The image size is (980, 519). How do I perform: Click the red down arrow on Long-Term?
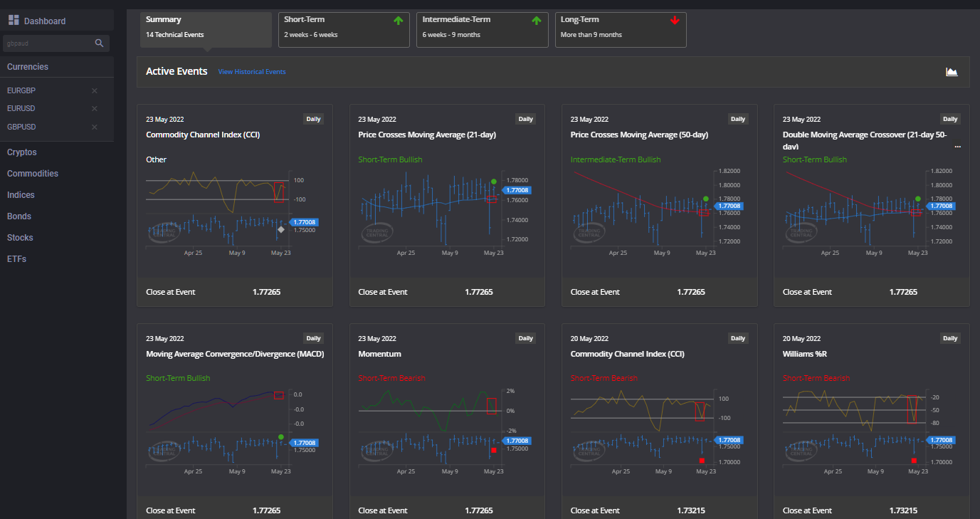coord(675,21)
